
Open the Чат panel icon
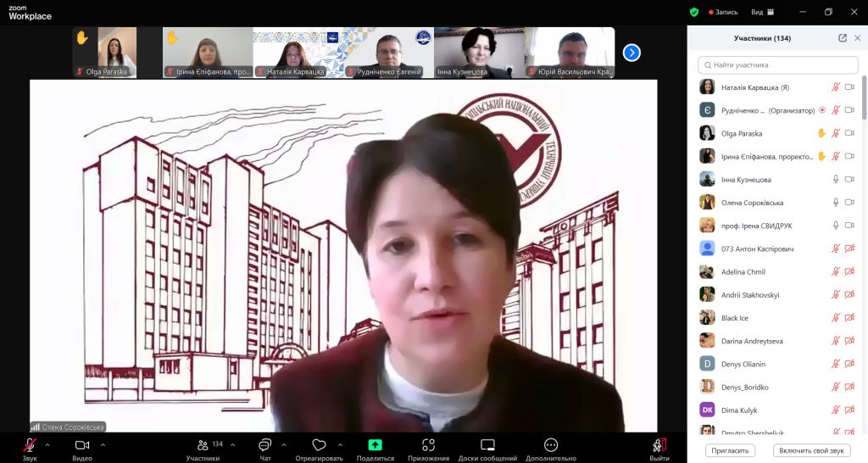coord(265,445)
